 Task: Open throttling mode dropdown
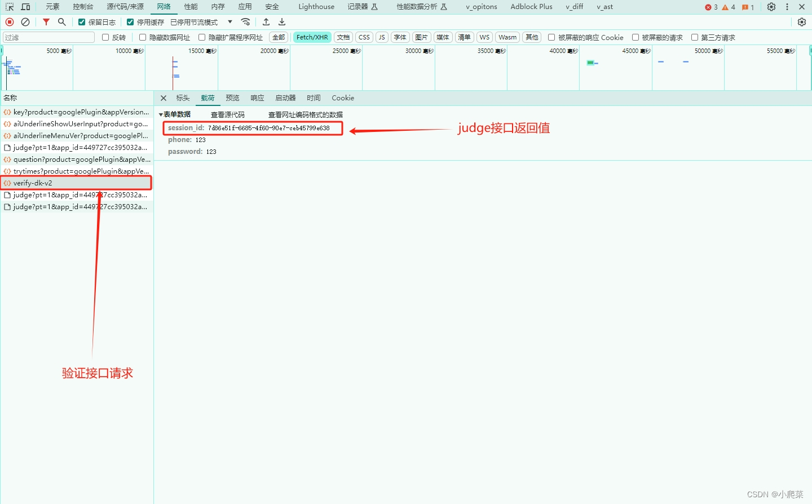coord(201,22)
